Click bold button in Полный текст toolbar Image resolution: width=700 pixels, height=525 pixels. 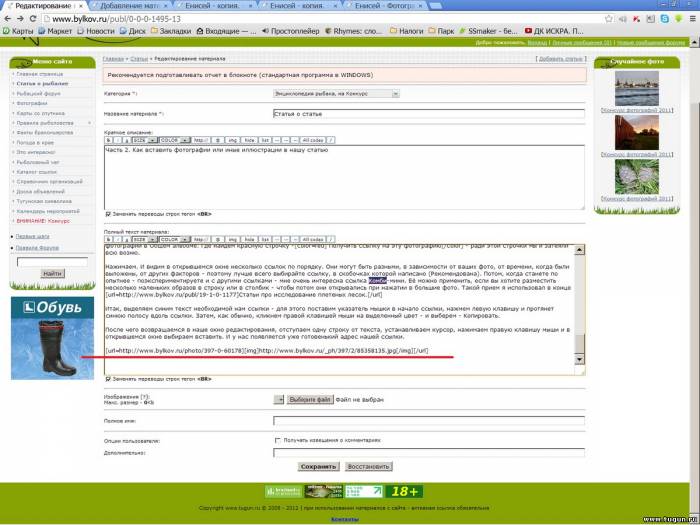(x=108, y=239)
